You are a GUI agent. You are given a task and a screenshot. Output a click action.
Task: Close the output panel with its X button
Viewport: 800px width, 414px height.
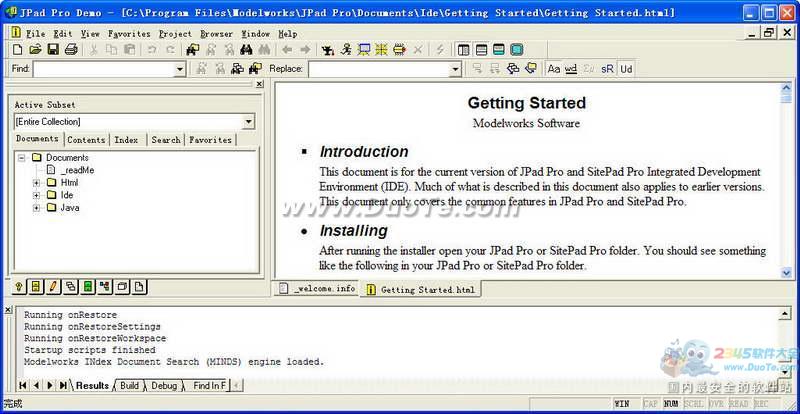(8, 309)
